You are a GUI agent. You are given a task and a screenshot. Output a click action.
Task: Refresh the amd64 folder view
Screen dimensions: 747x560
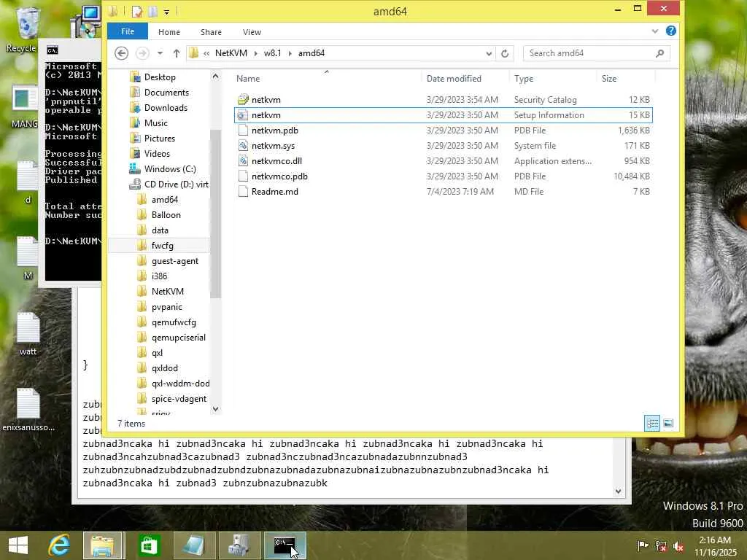pyautogui.click(x=505, y=53)
